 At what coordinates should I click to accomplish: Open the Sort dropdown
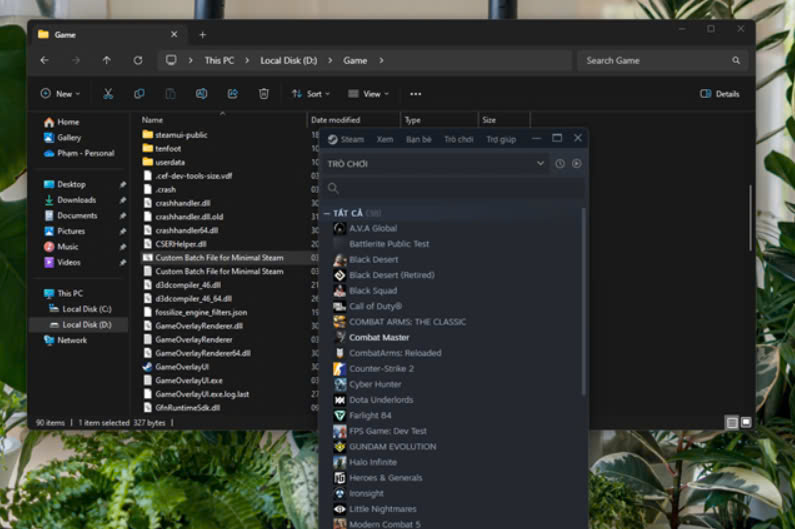(x=312, y=94)
